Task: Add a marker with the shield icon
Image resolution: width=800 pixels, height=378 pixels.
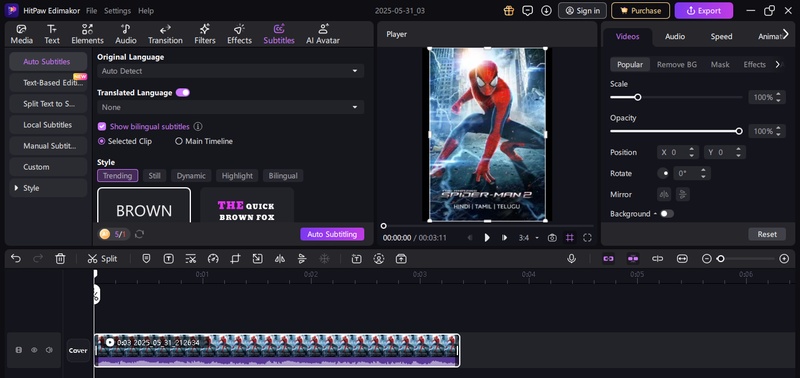Action: [x=146, y=259]
